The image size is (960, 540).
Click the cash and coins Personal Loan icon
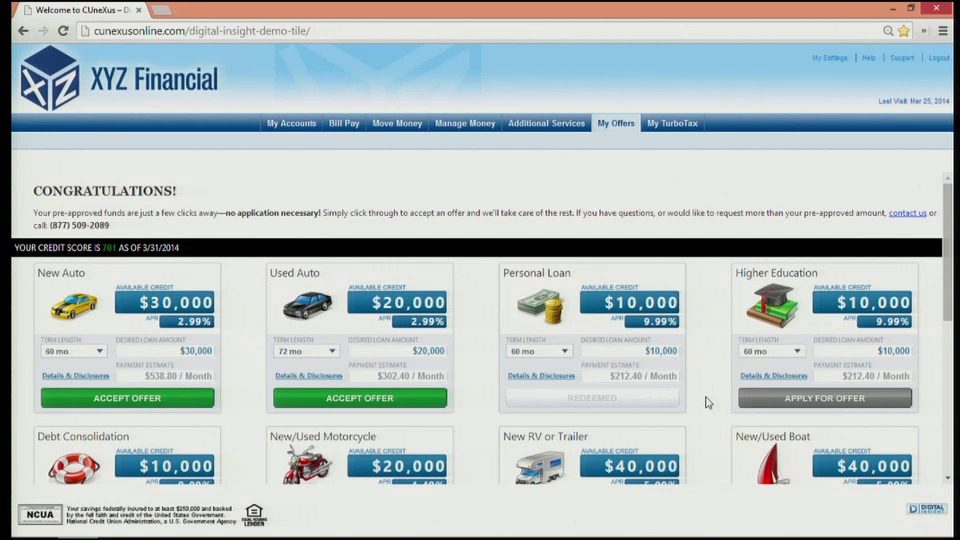click(540, 306)
